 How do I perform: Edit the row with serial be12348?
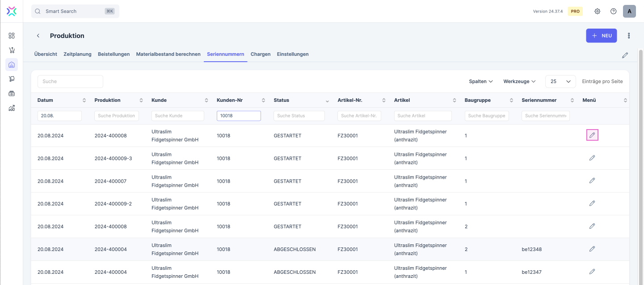coord(592,249)
